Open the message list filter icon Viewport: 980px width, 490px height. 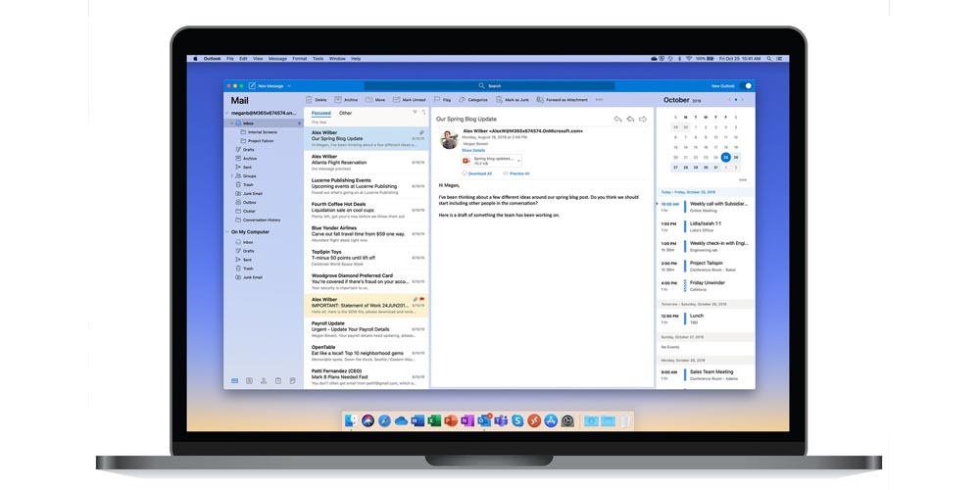click(415, 113)
